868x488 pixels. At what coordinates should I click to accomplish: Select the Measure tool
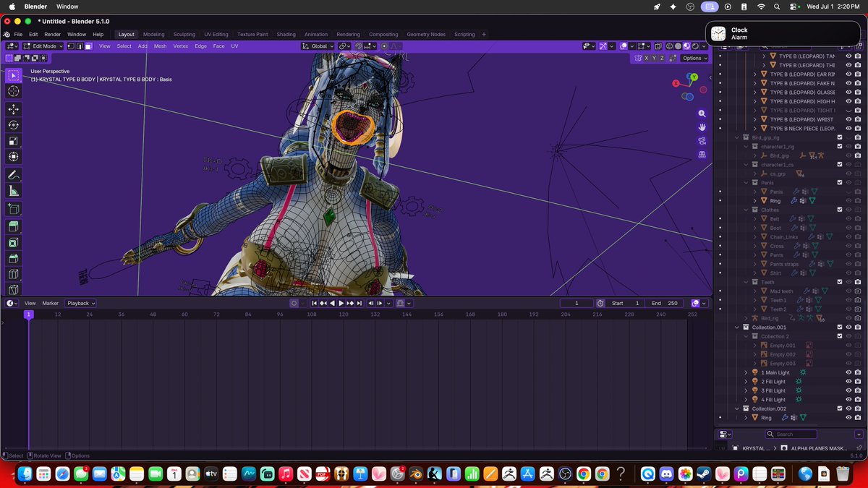[14, 191]
